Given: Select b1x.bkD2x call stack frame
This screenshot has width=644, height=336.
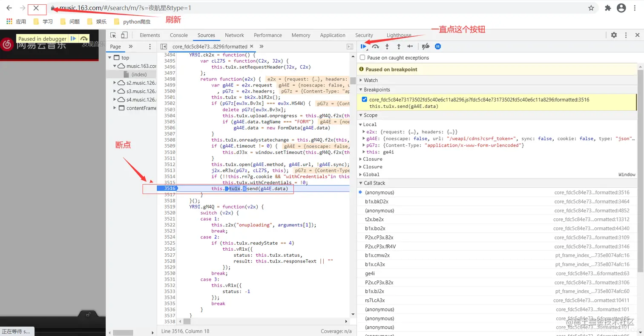Looking at the screenshot, I should [498, 202].
